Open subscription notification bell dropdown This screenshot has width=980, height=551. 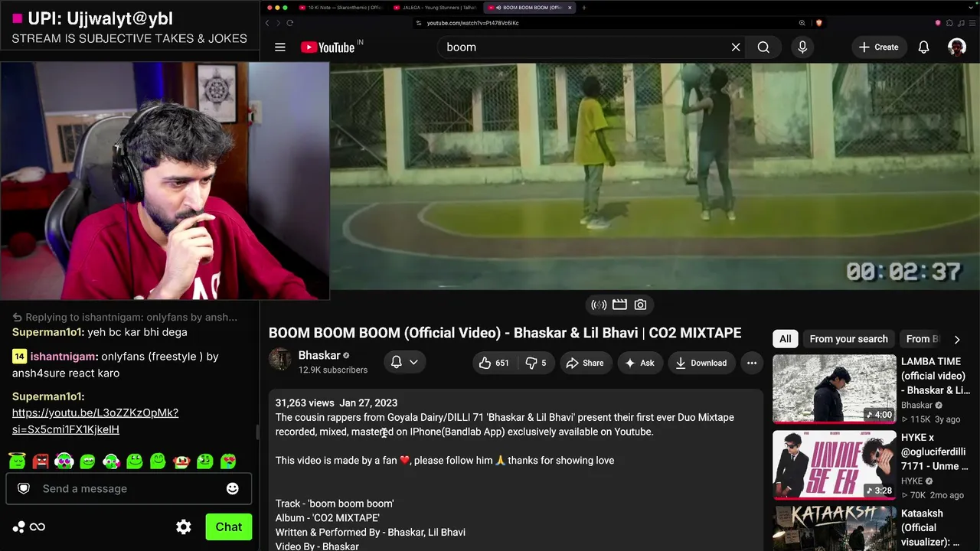[404, 363]
